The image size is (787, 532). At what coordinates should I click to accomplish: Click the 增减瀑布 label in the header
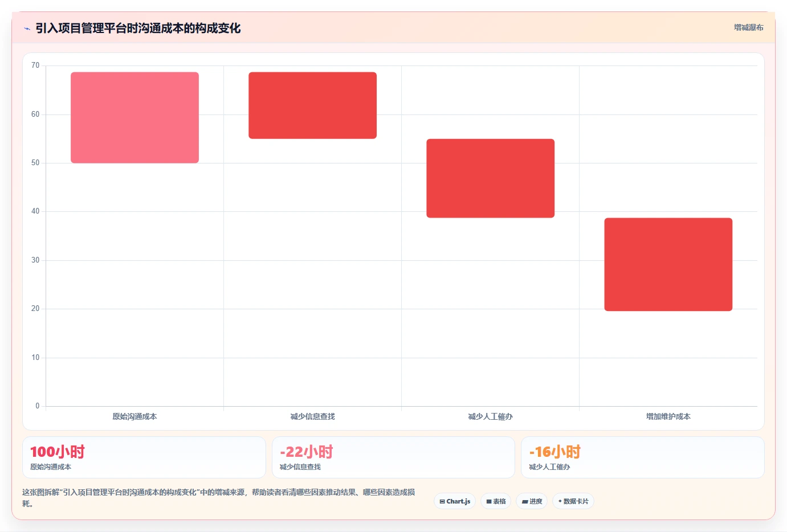point(748,27)
